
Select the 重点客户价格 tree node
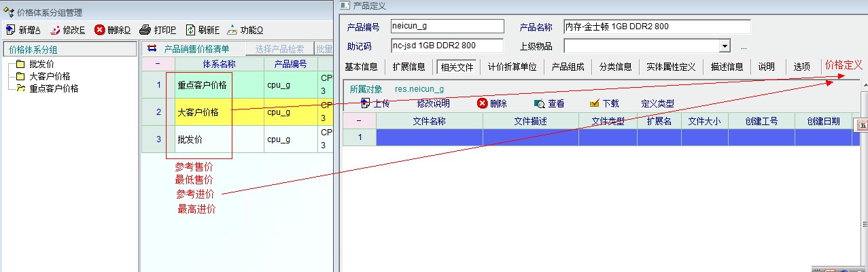20,88
